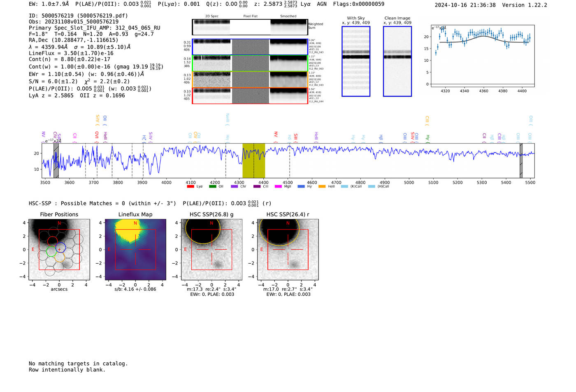Choose the CIII legend color swatch
The height and width of the screenshot is (392, 576).
(257, 186)
